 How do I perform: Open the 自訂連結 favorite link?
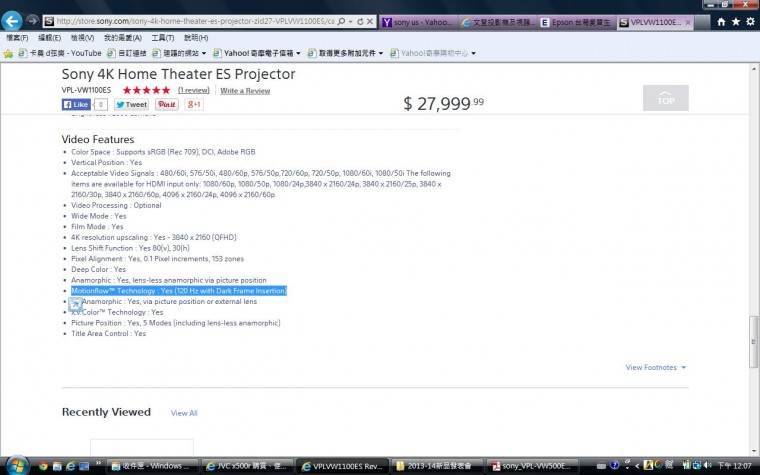(x=127, y=53)
